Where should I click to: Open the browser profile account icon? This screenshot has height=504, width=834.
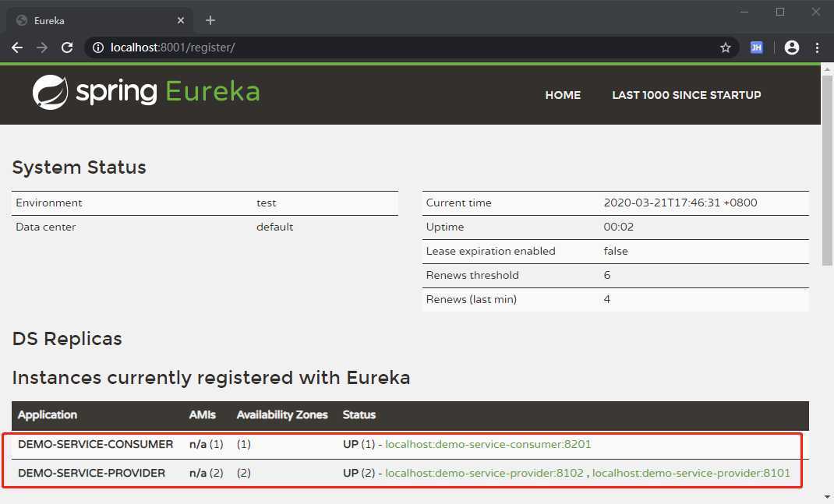[792, 48]
